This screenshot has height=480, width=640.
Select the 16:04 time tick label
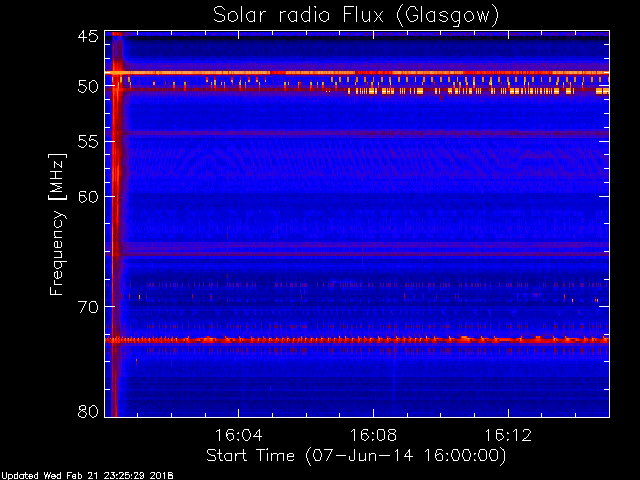tap(237, 436)
